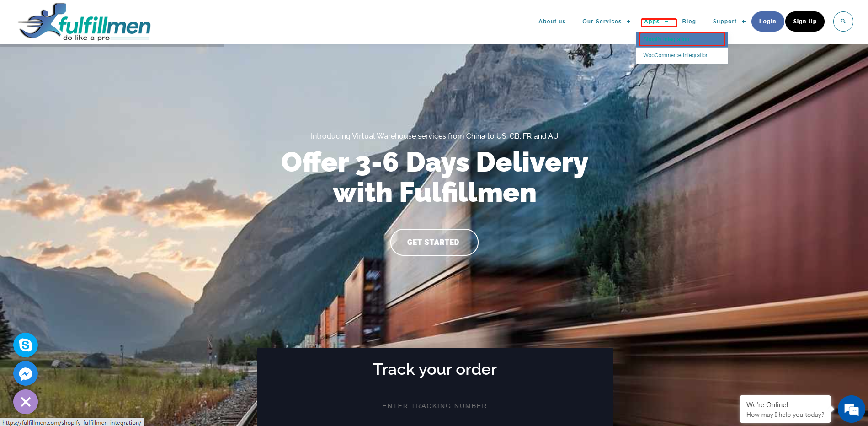The height and width of the screenshot is (426, 868).
Task: Open the live chat bubble icon
Action: tap(852, 409)
